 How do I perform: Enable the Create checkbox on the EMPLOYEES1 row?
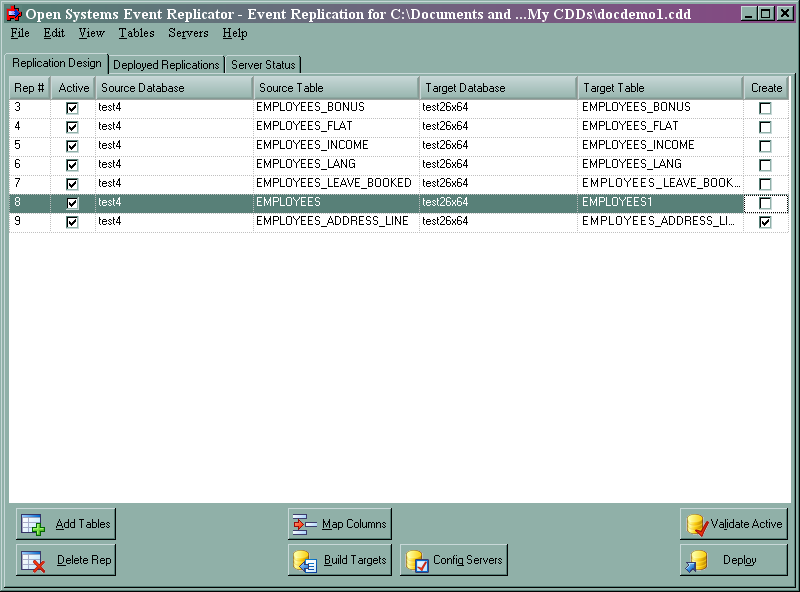pos(767,202)
